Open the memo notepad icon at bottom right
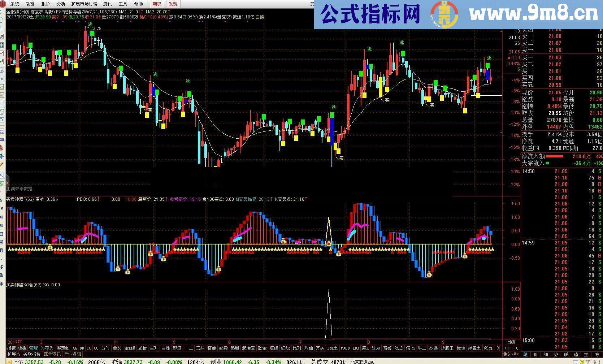The width and height of the screenshot is (603, 364). (575, 361)
